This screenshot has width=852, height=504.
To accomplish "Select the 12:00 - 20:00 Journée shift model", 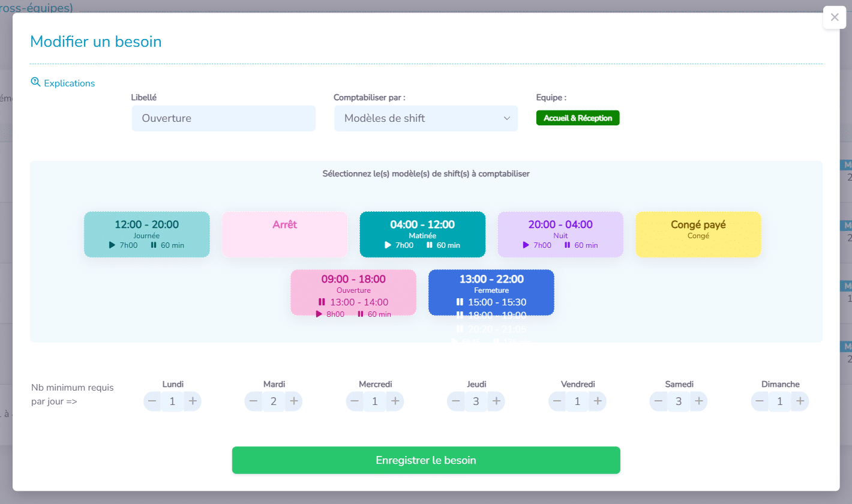I will (x=147, y=235).
